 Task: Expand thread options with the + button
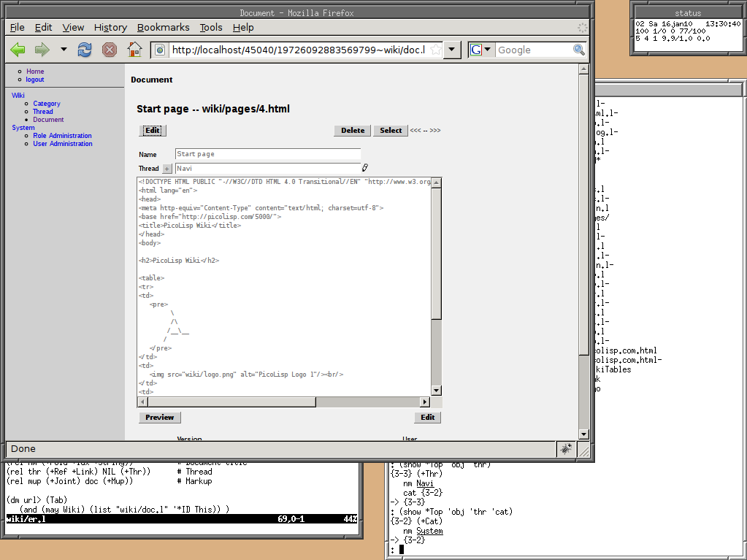pyautogui.click(x=166, y=168)
